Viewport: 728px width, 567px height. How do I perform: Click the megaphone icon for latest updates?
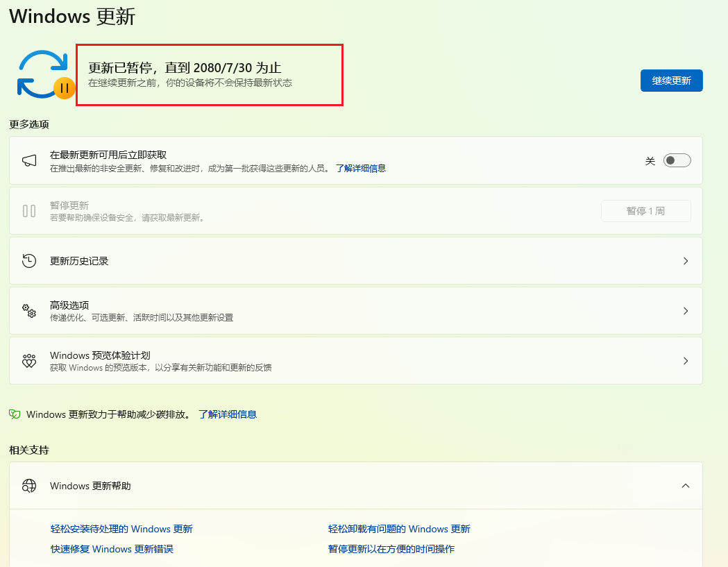coord(29,161)
